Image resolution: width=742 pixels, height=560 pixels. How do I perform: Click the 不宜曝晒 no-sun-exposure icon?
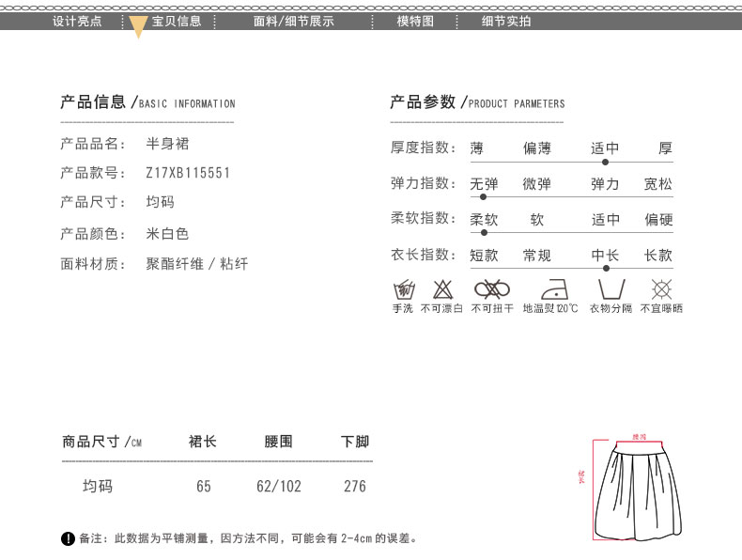pyautogui.click(x=661, y=289)
